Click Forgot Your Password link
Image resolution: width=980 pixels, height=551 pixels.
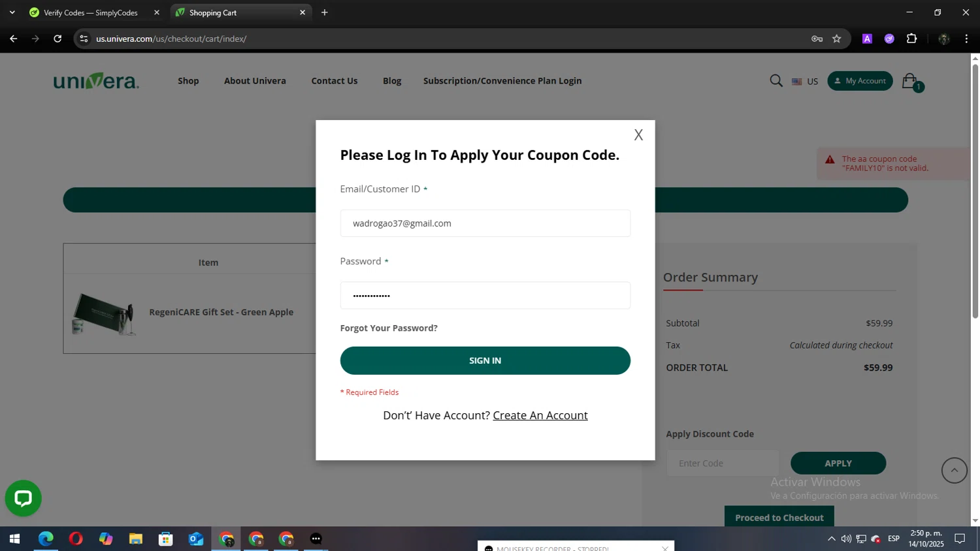[389, 328]
